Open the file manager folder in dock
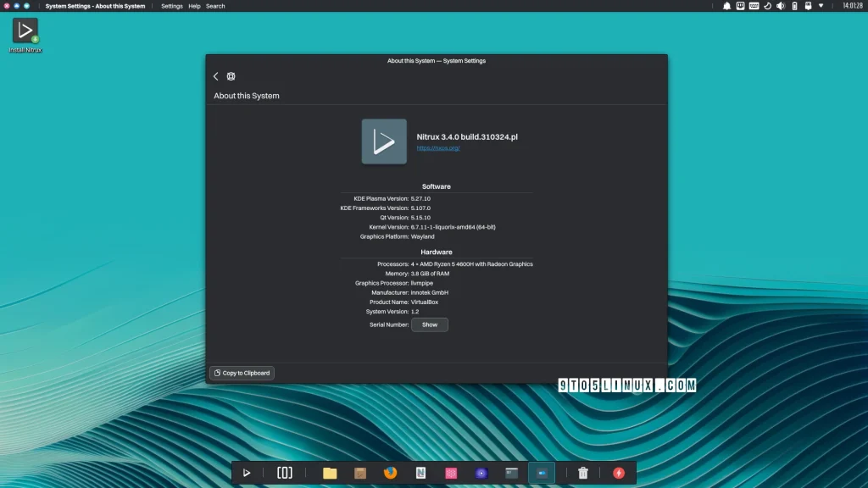Screen dimensions: 868x488 pyautogui.click(x=330, y=473)
